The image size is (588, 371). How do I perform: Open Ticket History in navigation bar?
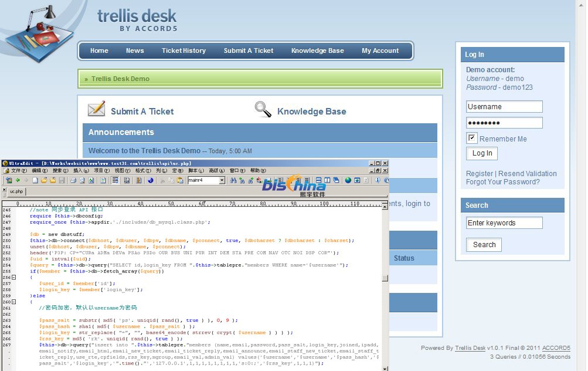click(x=183, y=50)
